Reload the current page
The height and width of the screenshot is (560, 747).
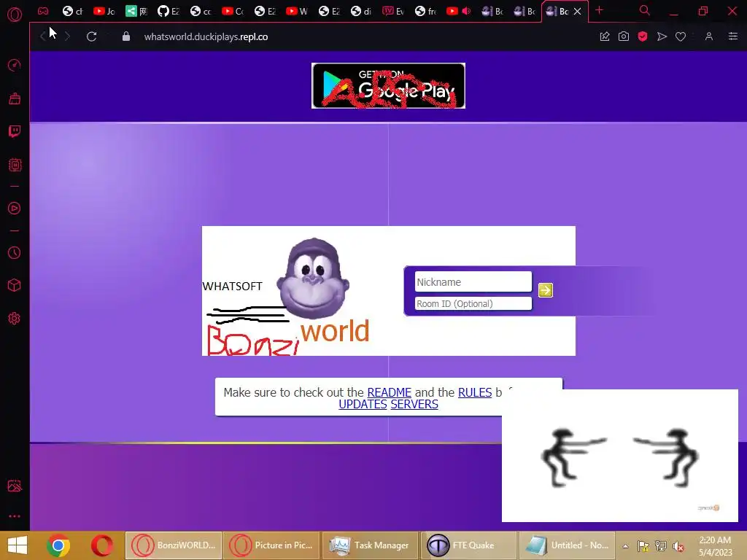(x=91, y=36)
